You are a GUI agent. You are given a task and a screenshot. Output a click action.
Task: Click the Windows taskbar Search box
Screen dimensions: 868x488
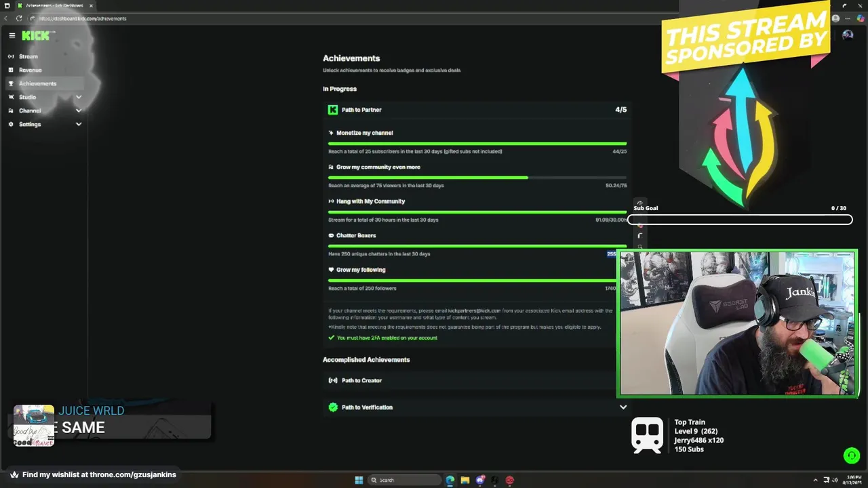tap(404, 480)
